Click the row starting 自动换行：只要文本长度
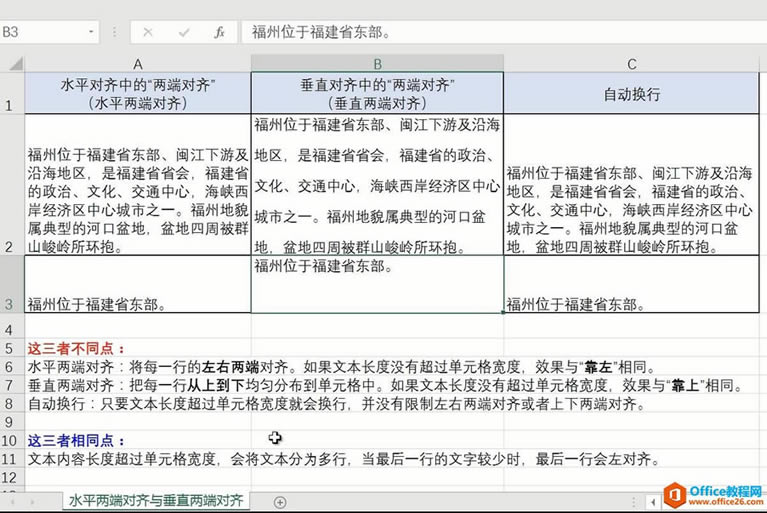Image resolution: width=767 pixels, height=513 pixels. (x=337, y=404)
